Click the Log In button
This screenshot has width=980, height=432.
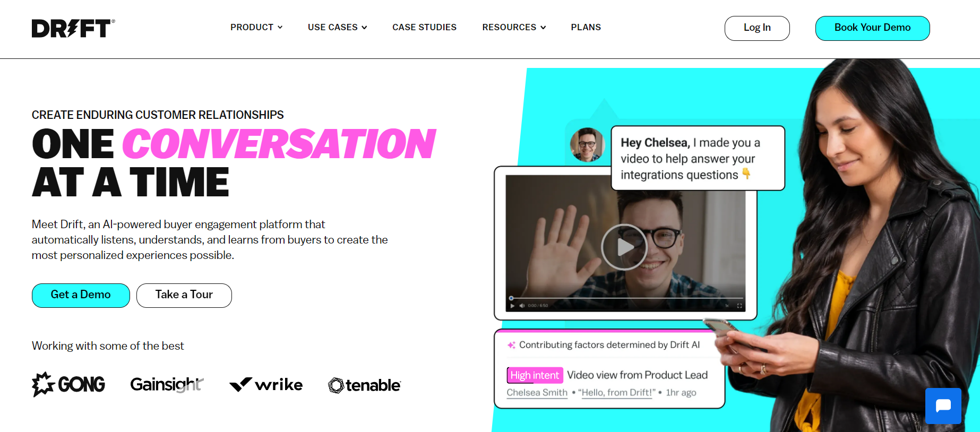(757, 28)
